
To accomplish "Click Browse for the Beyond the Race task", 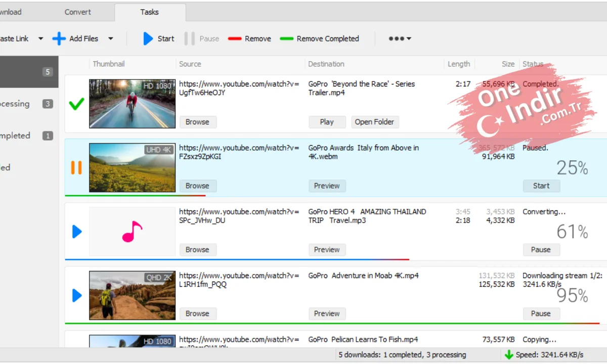I will coord(197,122).
